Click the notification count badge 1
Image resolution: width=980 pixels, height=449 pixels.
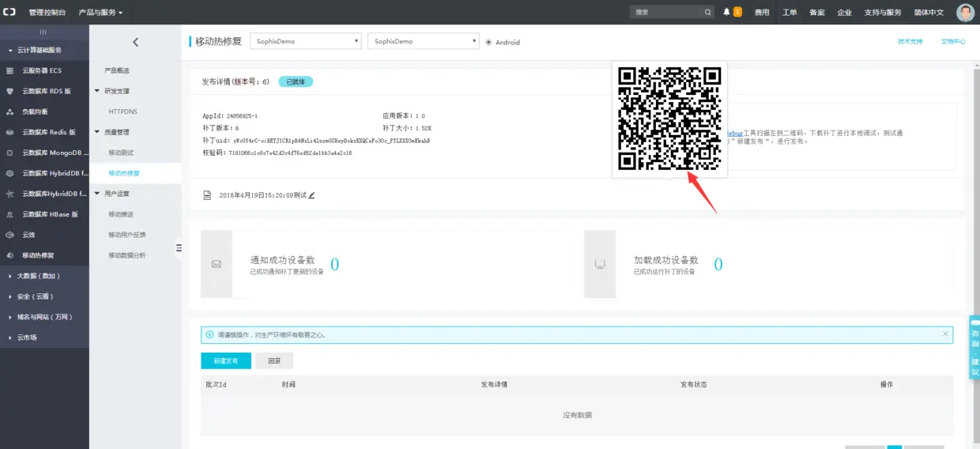click(737, 12)
